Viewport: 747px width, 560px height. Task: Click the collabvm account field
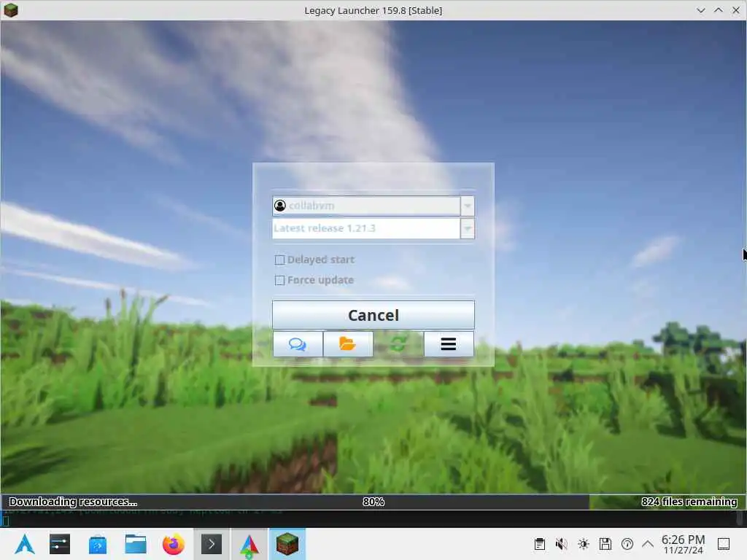click(366, 206)
